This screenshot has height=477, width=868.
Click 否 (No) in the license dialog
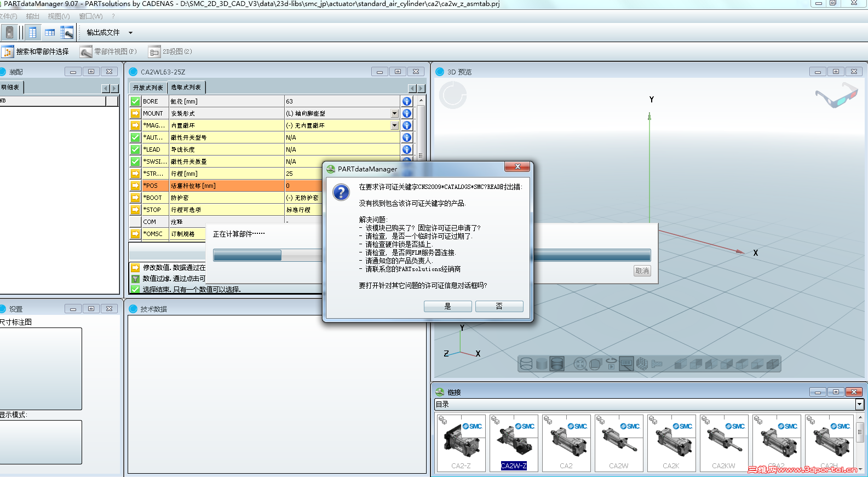coord(499,306)
